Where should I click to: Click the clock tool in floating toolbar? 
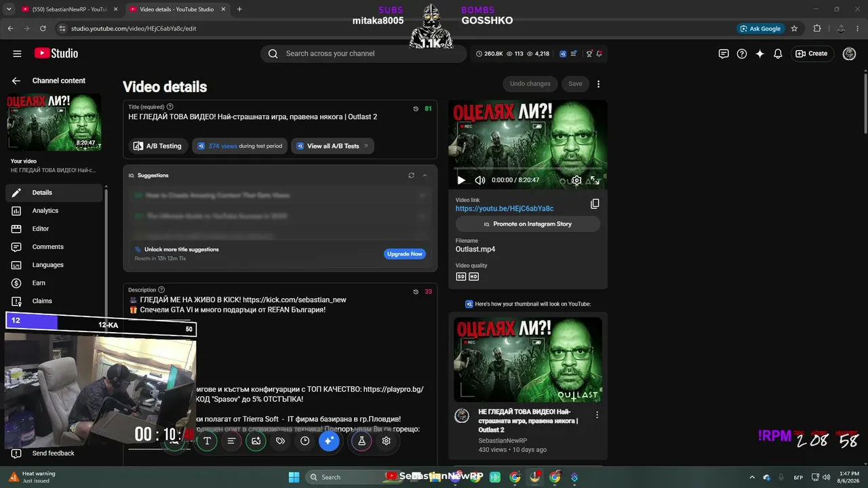304,441
